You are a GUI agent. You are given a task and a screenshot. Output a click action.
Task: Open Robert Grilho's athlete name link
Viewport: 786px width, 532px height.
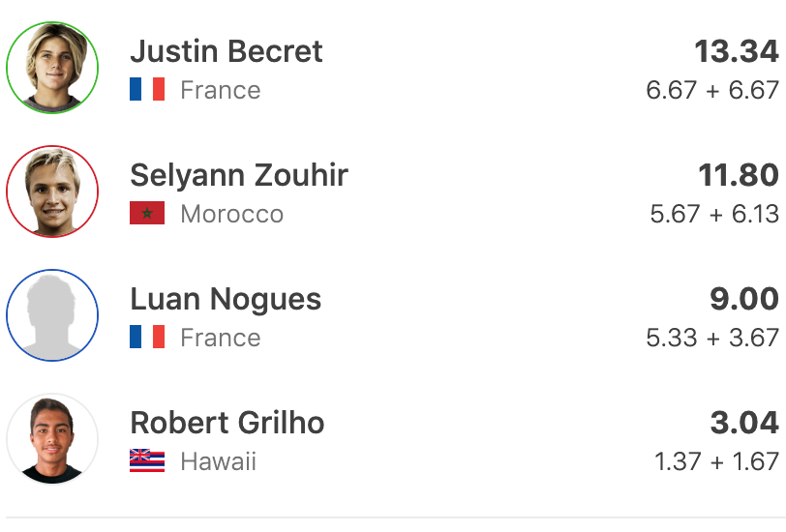[x=227, y=423]
